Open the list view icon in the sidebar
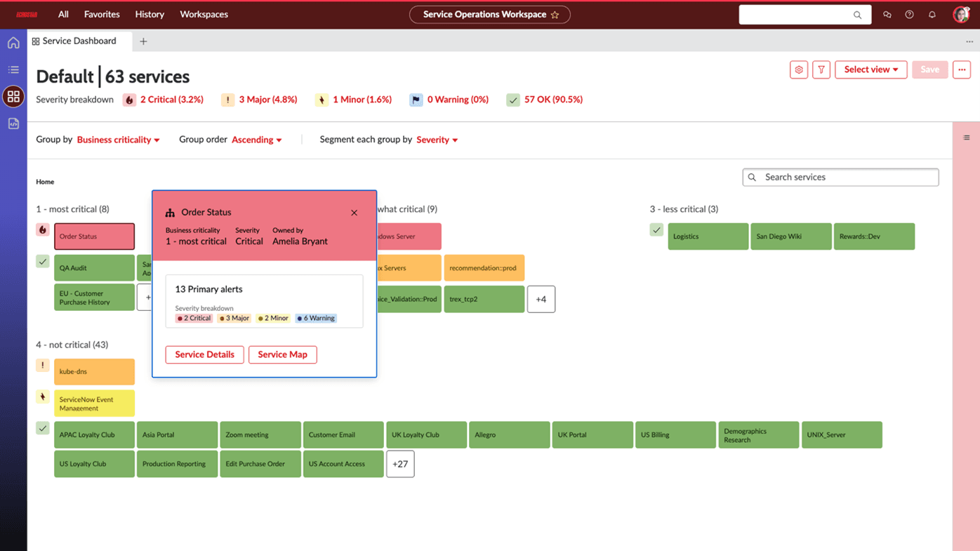The width and height of the screenshot is (980, 551). tap(13, 69)
